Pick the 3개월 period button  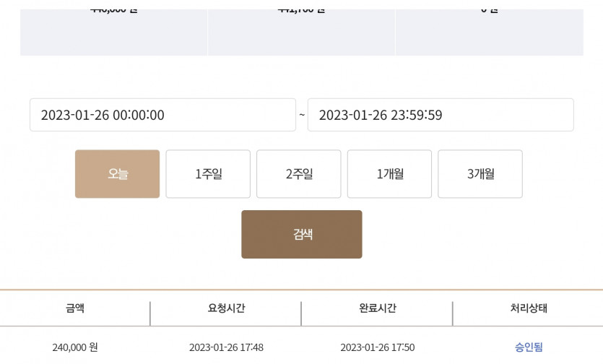click(480, 174)
